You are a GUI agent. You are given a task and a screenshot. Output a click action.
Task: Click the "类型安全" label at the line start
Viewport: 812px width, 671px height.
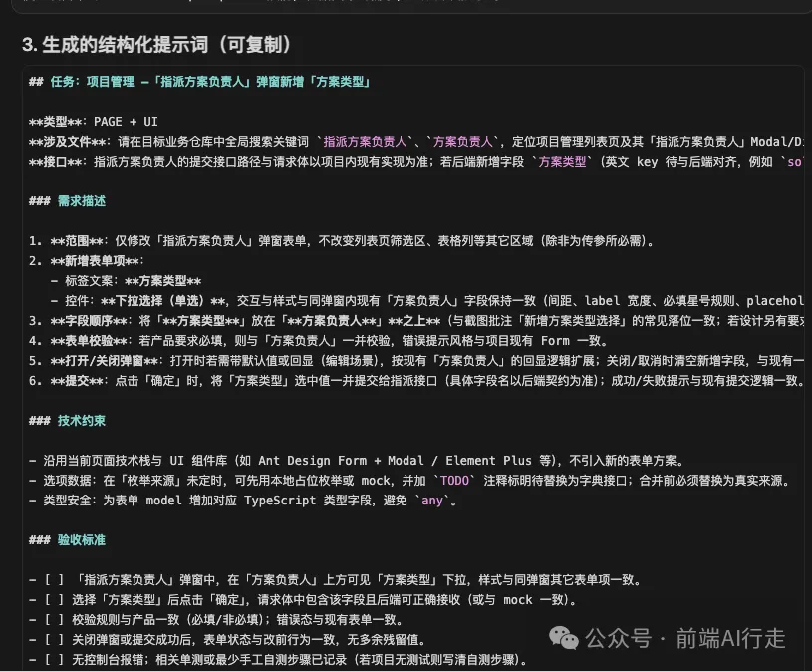point(70,501)
